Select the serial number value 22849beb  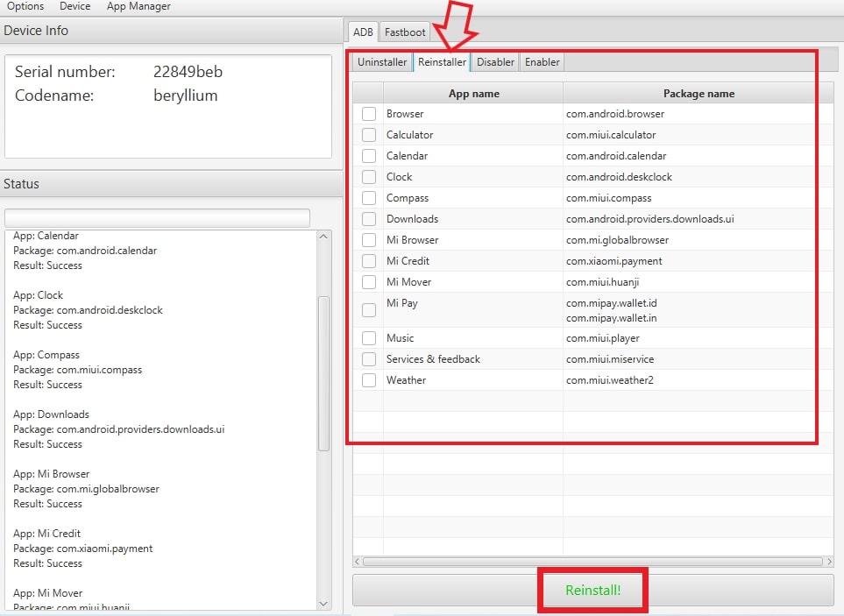(188, 72)
